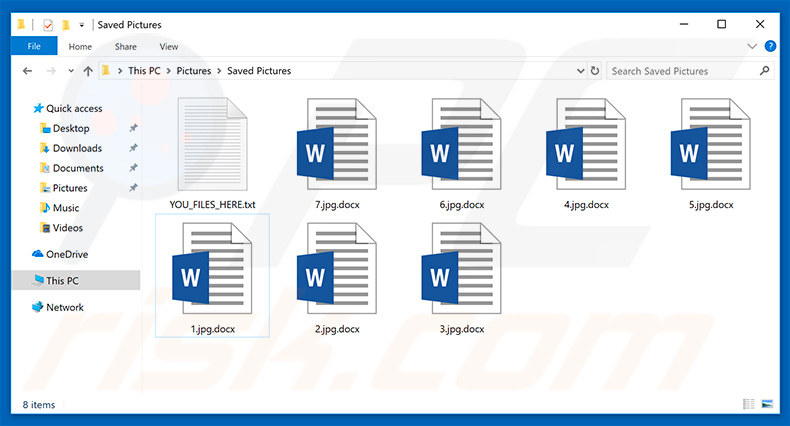Switch to large thumbnails view icon

767,404
